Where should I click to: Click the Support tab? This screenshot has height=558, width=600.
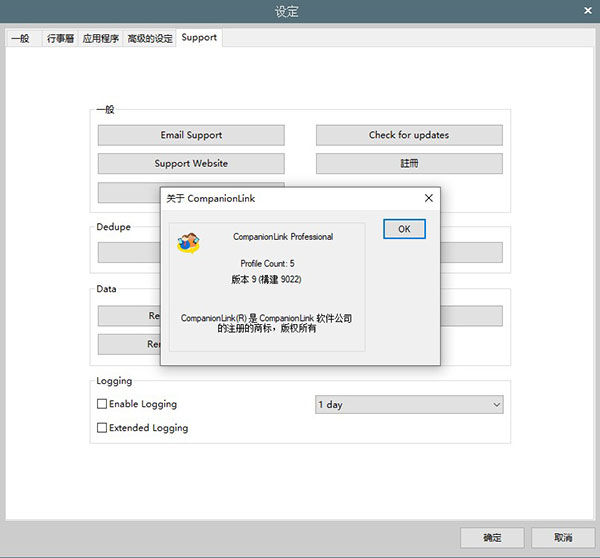pyautogui.click(x=199, y=38)
